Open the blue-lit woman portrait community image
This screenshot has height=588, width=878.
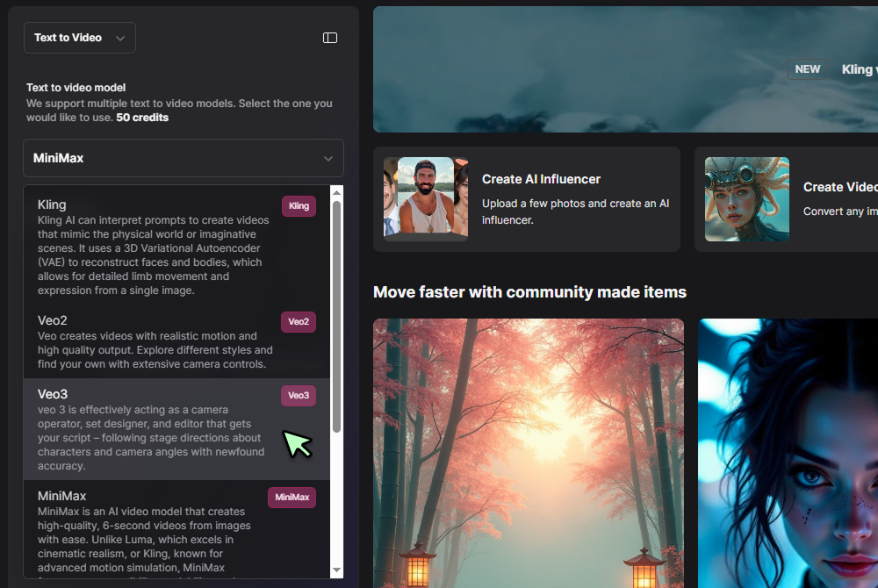click(788, 453)
